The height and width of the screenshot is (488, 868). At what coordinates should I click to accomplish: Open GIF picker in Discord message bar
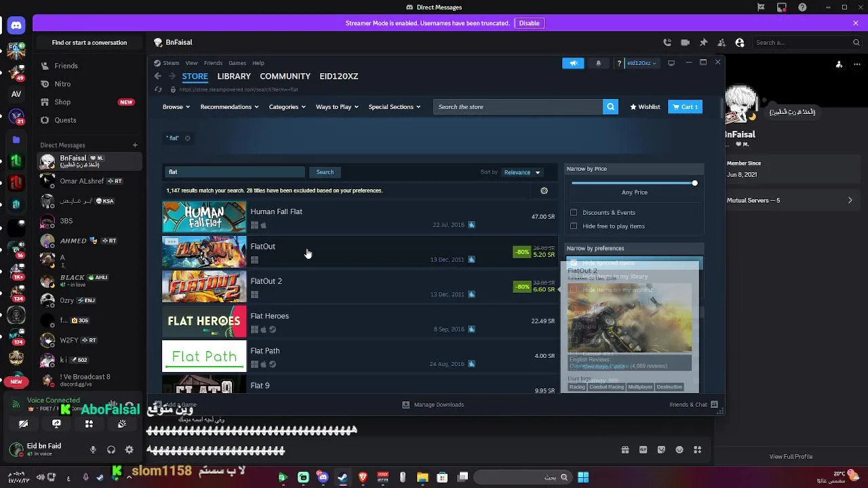click(643, 449)
